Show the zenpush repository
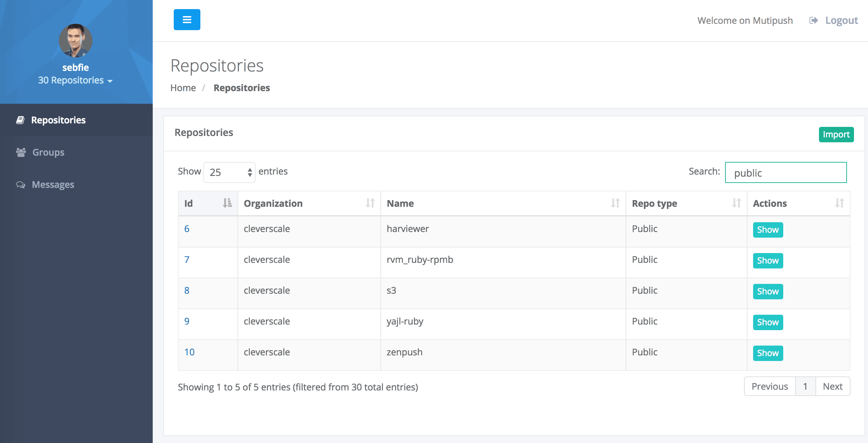This screenshot has width=868, height=443. pos(768,353)
